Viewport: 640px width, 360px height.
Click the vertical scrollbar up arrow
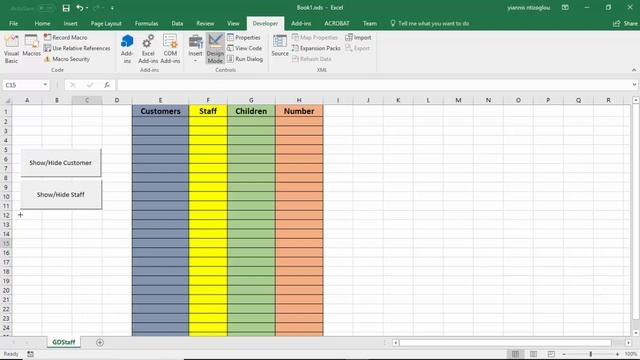(636, 100)
